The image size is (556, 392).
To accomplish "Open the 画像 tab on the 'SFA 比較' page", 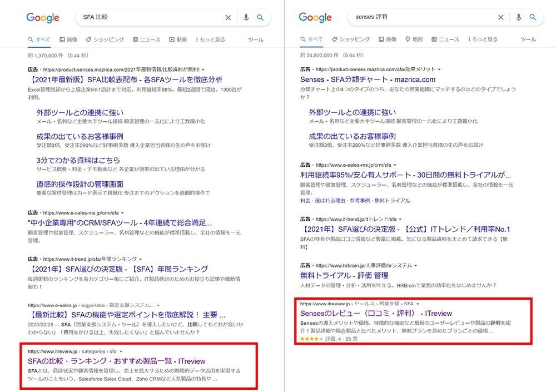I will pos(68,39).
